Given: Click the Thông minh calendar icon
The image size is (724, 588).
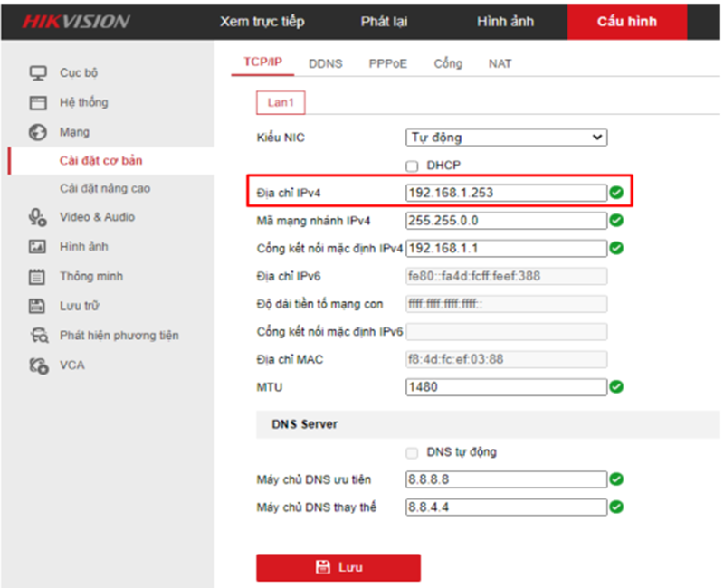Looking at the screenshot, I should (x=38, y=276).
